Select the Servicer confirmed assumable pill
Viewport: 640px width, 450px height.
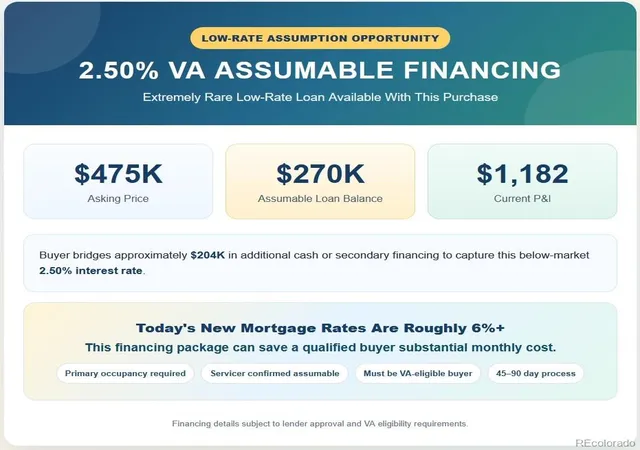(x=275, y=374)
